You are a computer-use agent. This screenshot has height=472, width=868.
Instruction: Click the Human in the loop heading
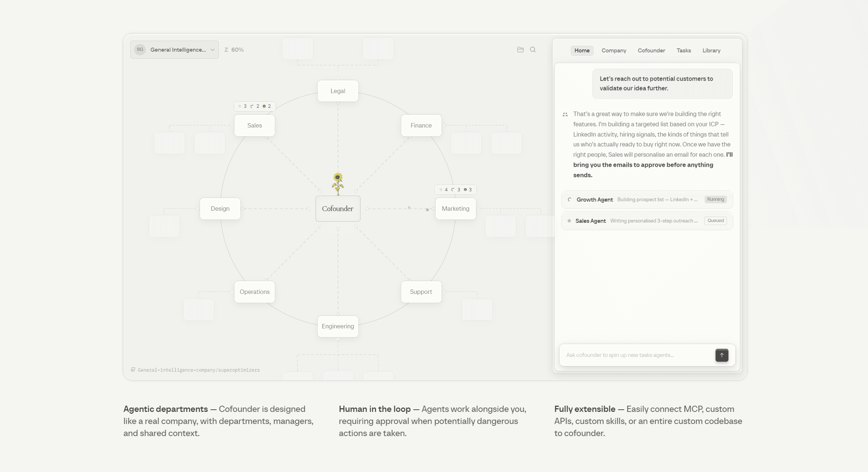(x=374, y=409)
